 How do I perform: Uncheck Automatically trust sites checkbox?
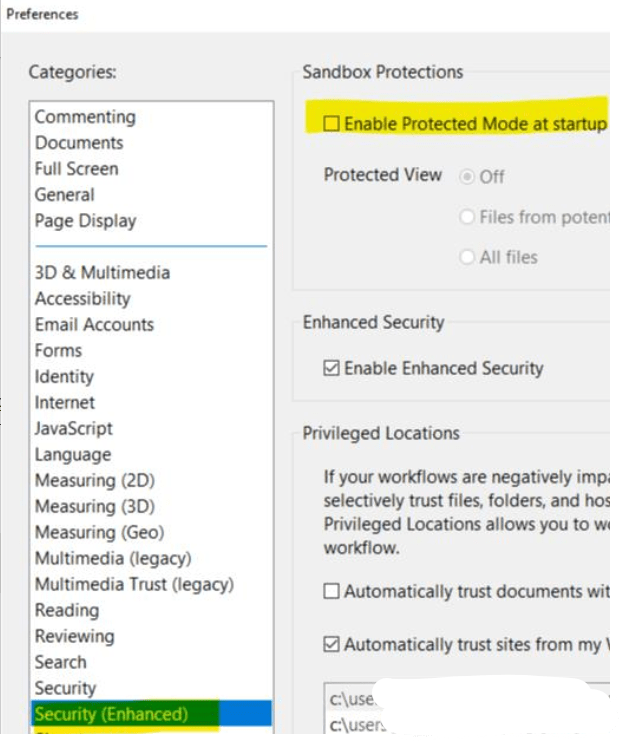coord(332,645)
